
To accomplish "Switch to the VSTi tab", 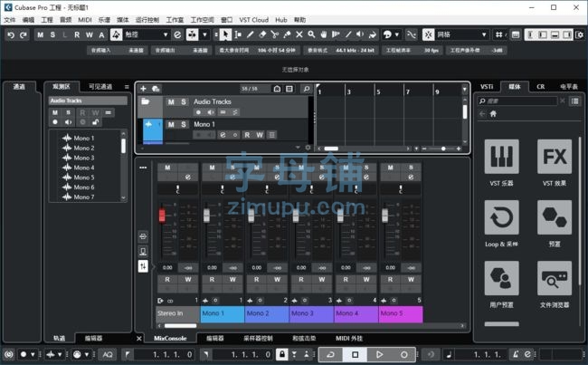I will [487, 87].
